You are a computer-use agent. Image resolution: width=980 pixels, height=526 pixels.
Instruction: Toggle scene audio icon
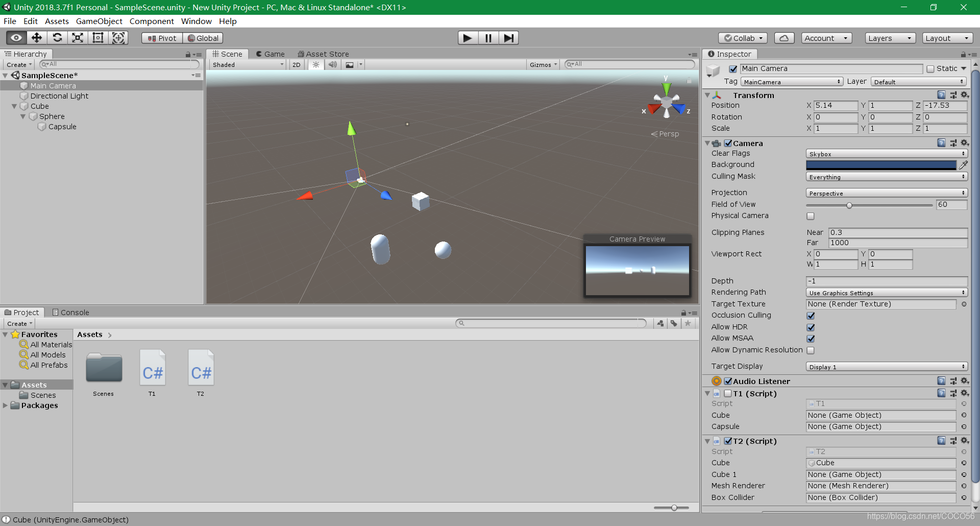333,65
